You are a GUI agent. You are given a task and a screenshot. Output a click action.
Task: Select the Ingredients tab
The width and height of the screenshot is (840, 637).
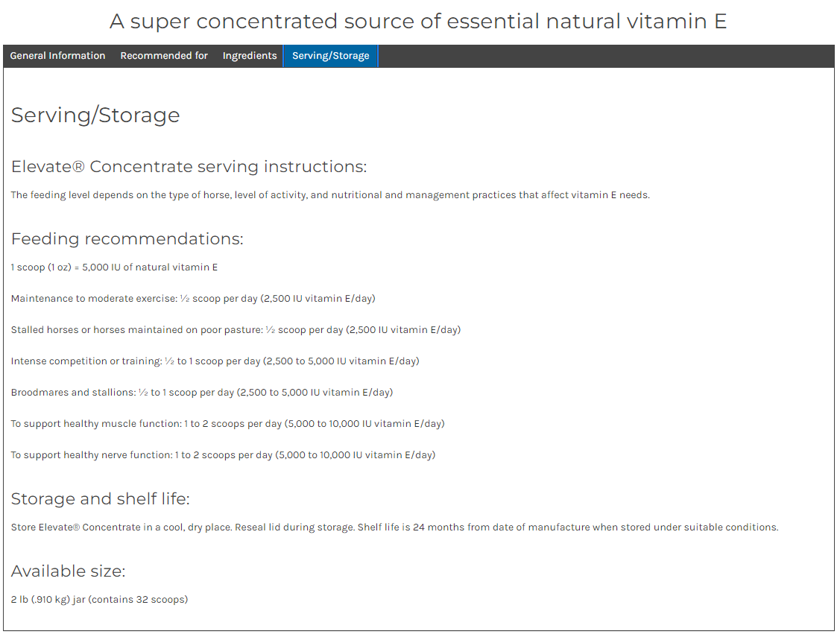(250, 56)
